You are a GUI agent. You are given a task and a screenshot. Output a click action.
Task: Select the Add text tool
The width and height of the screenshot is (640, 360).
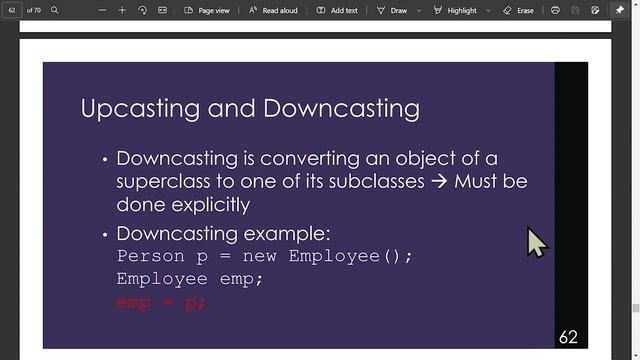tap(337, 10)
